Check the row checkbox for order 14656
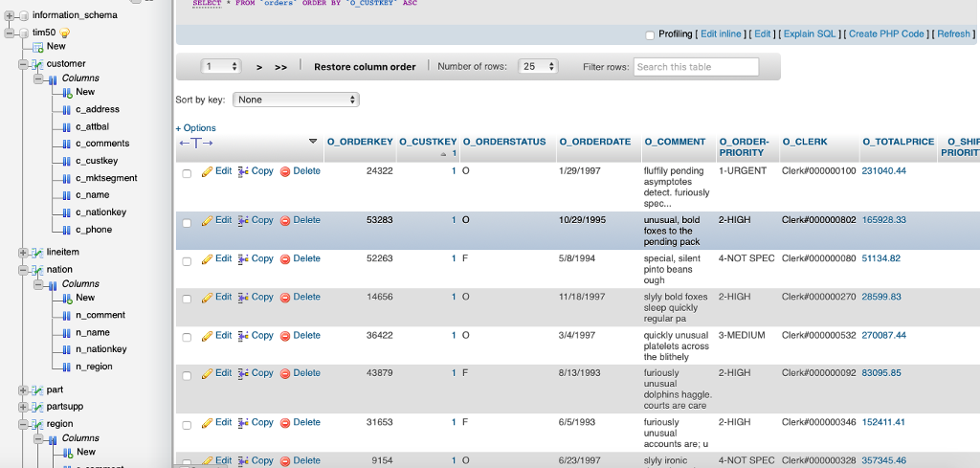 coord(187,300)
